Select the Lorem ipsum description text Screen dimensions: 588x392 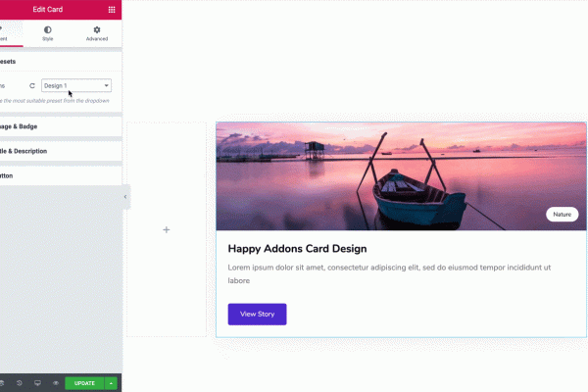389,273
